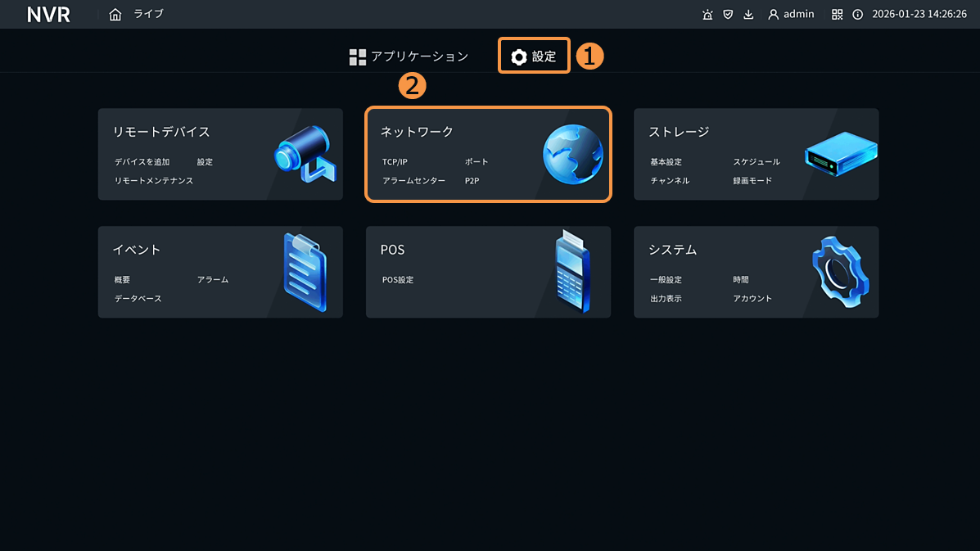Open the admin user menu
Viewport: 980px width, 551px height.
(791, 15)
